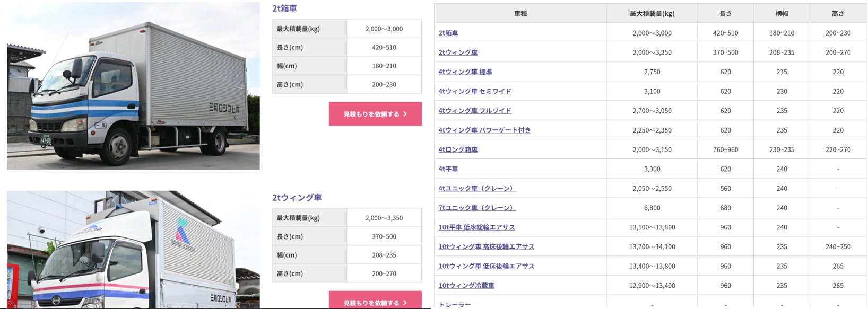Viewport: 868px width, 309px height.
Task: Open the 4tユニック車（クレーン） link
Action: (x=477, y=189)
